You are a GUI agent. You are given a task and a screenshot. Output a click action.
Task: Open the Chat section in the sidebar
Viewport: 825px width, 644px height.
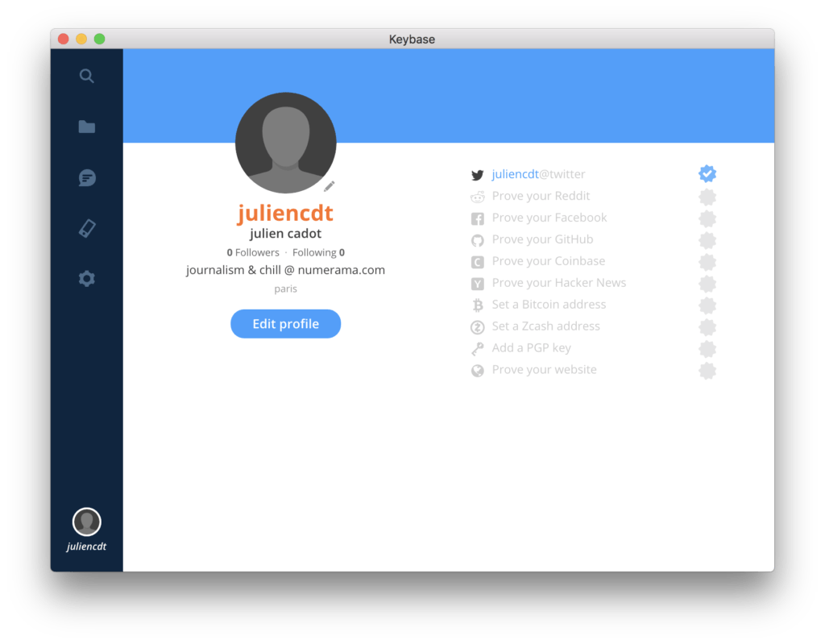(x=86, y=177)
